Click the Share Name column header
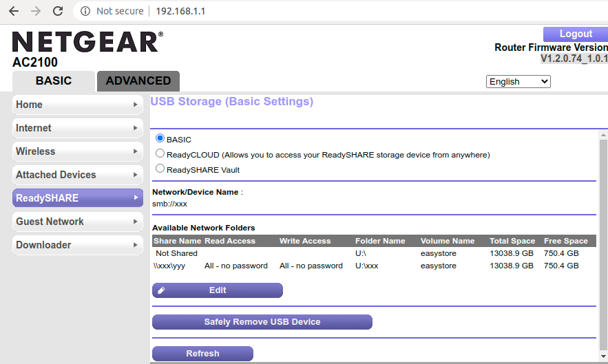The width and height of the screenshot is (608, 364). tap(177, 241)
